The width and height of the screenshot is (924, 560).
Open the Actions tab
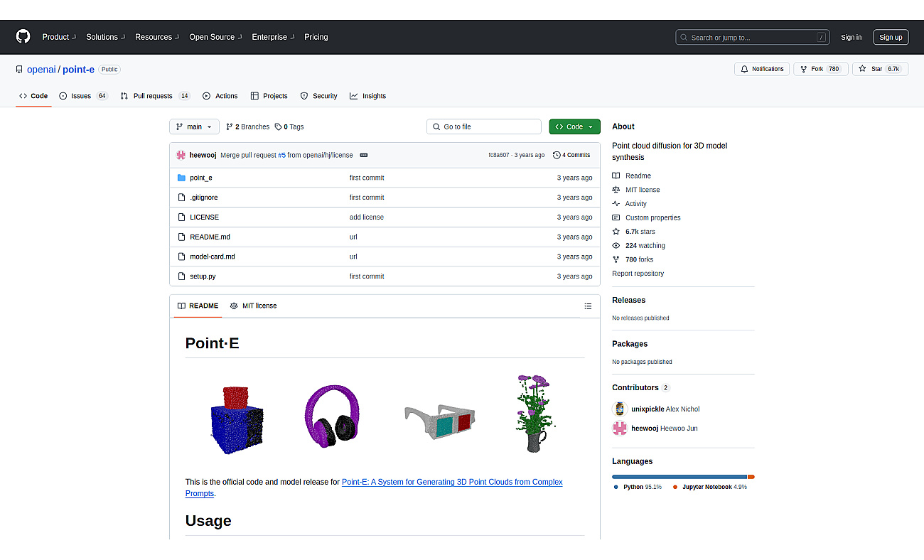[x=220, y=96]
